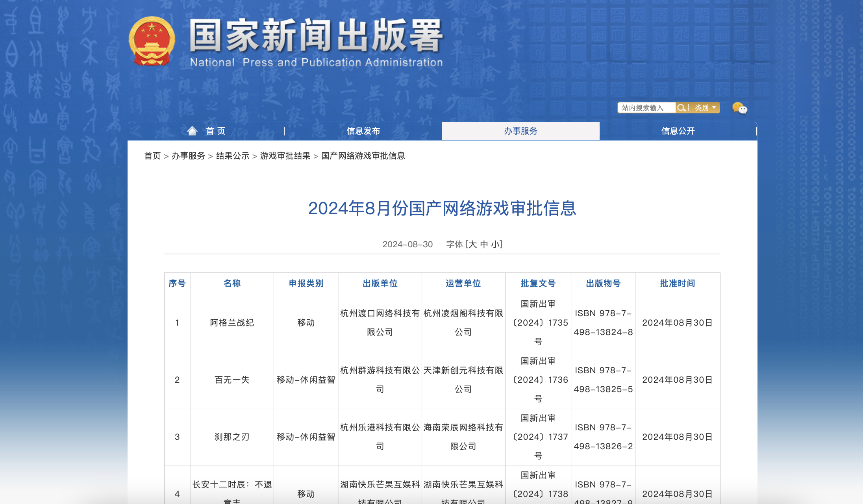Viewport: 863px width, 504px height.
Task: Click the 首页 navigation tab
Action: [x=215, y=131]
